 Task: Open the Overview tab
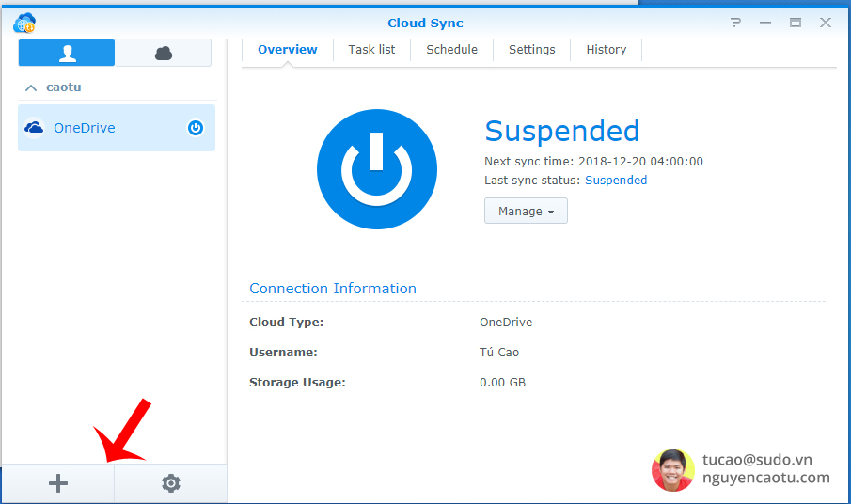pyautogui.click(x=287, y=50)
